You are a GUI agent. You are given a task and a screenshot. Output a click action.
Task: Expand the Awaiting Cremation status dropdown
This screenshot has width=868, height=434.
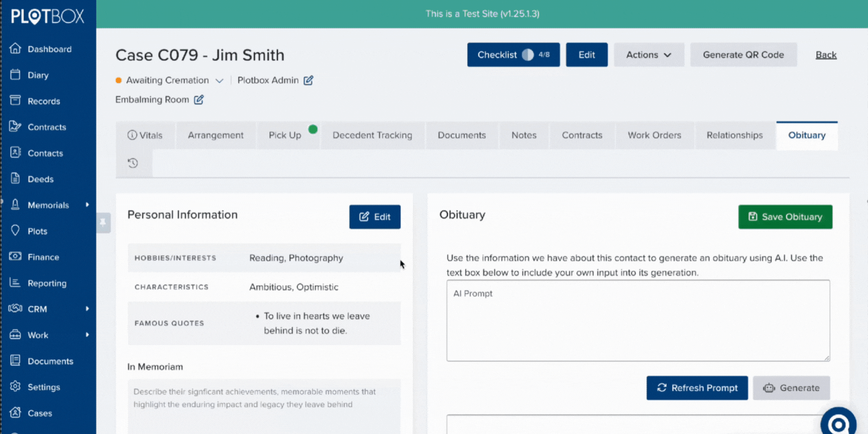point(219,80)
